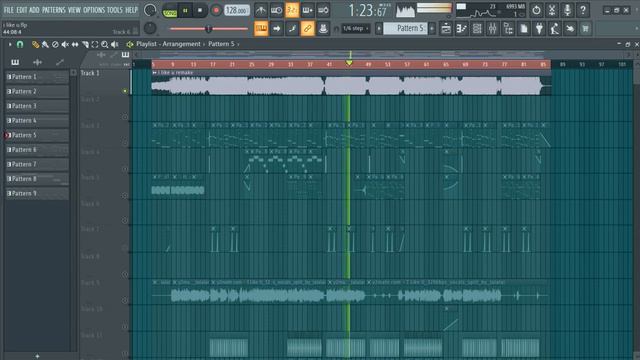Toggle auto scrolling arrow icon
640x360 pixels.
tap(276, 29)
